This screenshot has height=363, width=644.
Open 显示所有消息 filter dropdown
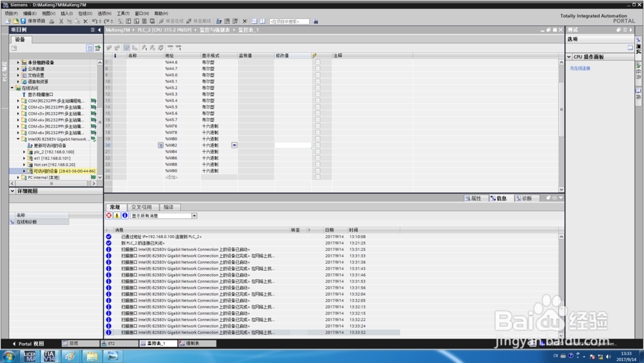(x=194, y=216)
